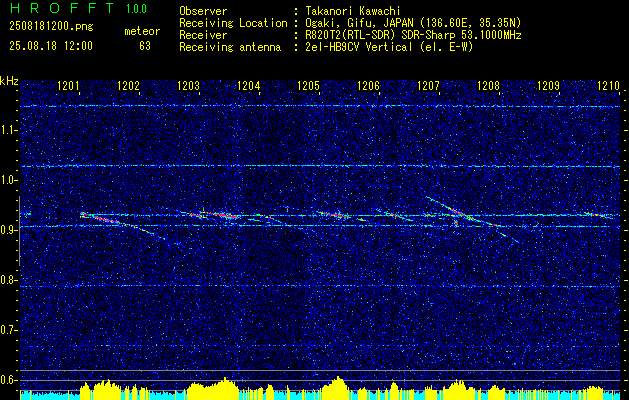The height and width of the screenshot is (400, 629).
Task: Select receiver text R820T2(RTL-SDR) SDR-Sharp 53.1000MHz
Action: click(x=413, y=35)
